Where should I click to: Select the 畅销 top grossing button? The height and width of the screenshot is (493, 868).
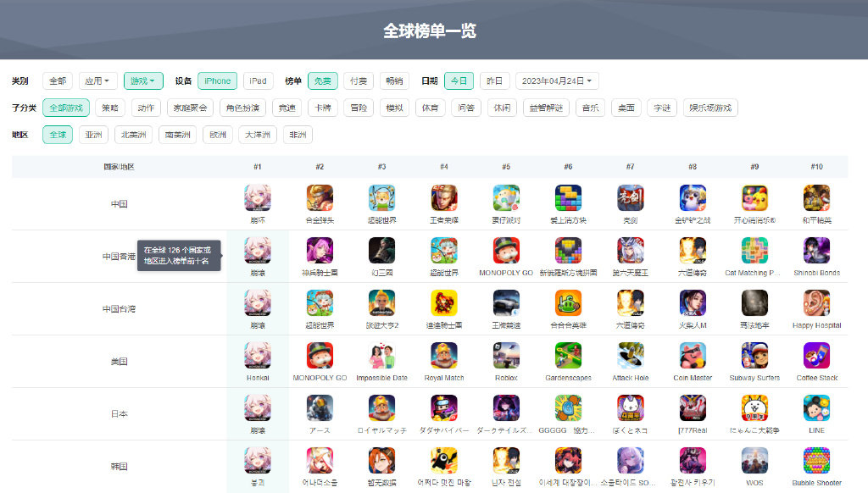[x=394, y=81]
